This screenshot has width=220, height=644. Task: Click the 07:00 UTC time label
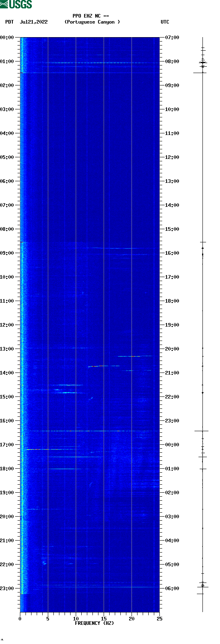pos(172,38)
